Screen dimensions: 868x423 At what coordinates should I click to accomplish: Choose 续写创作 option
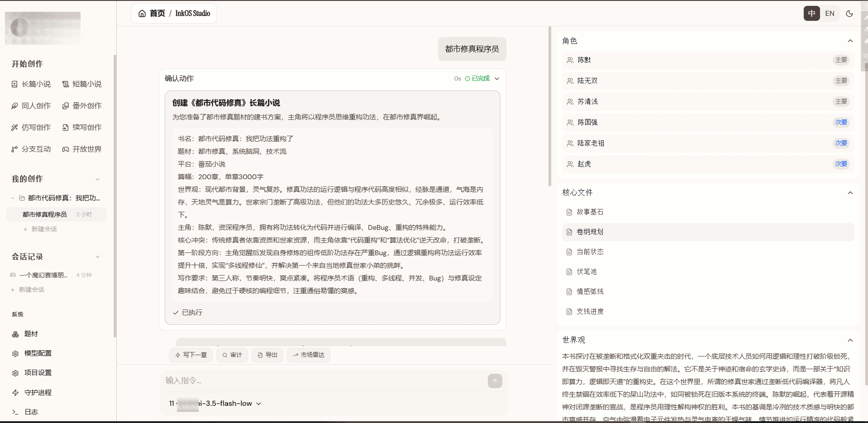[82, 128]
